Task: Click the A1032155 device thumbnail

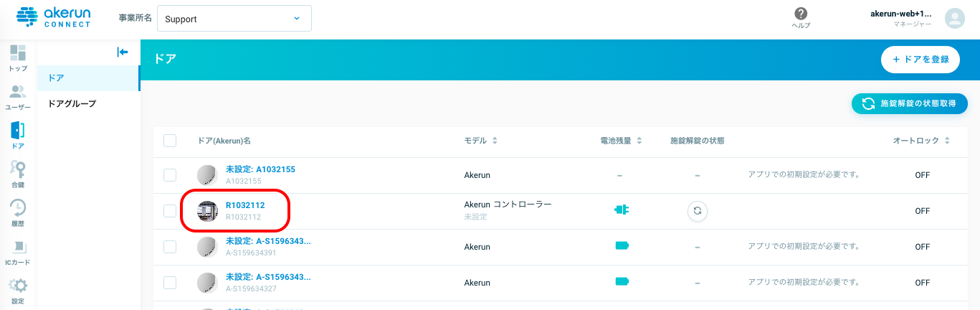Action: click(x=207, y=175)
